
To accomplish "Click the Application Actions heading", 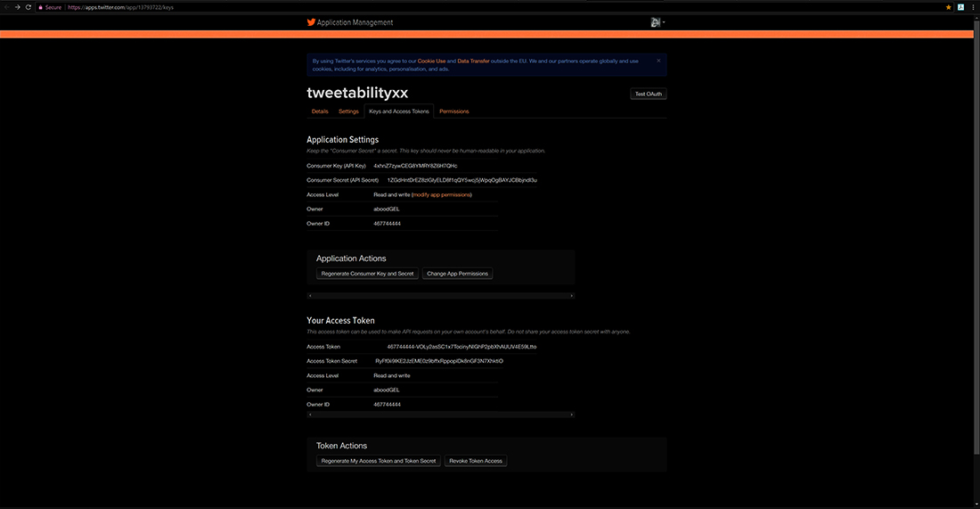I will tap(351, 259).
